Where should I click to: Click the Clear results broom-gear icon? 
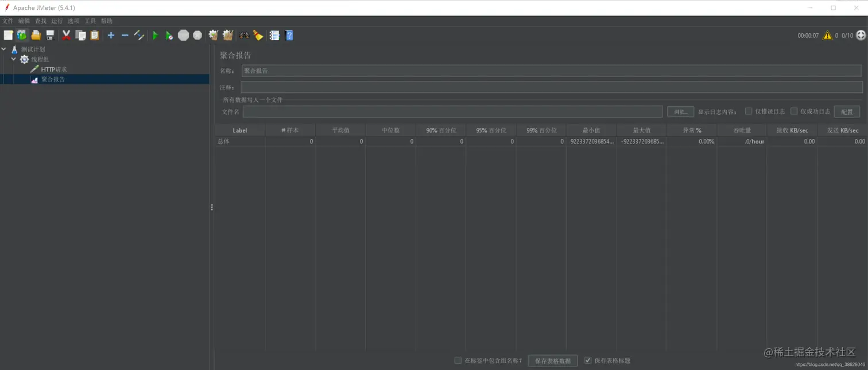pyautogui.click(x=214, y=36)
